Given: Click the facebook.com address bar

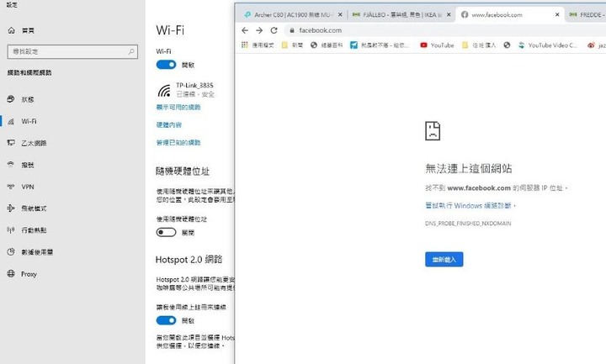Looking at the screenshot, I should pyautogui.click(x=444, y=30).
